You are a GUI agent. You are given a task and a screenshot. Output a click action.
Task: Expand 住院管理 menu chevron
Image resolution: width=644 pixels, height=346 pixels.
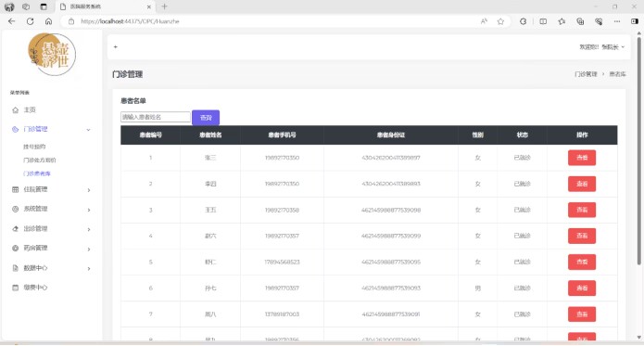(89, 190)
